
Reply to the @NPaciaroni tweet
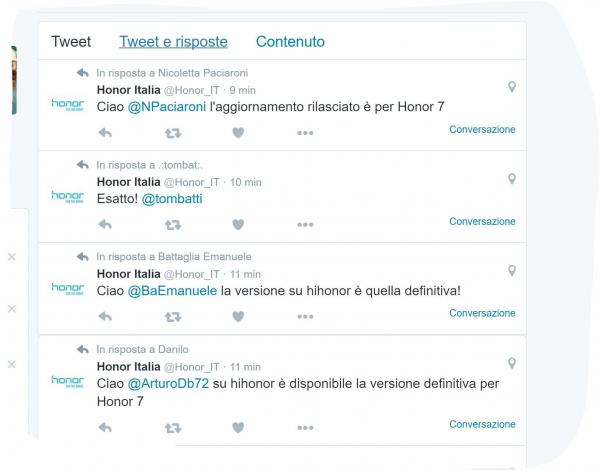tap(105, 133)
